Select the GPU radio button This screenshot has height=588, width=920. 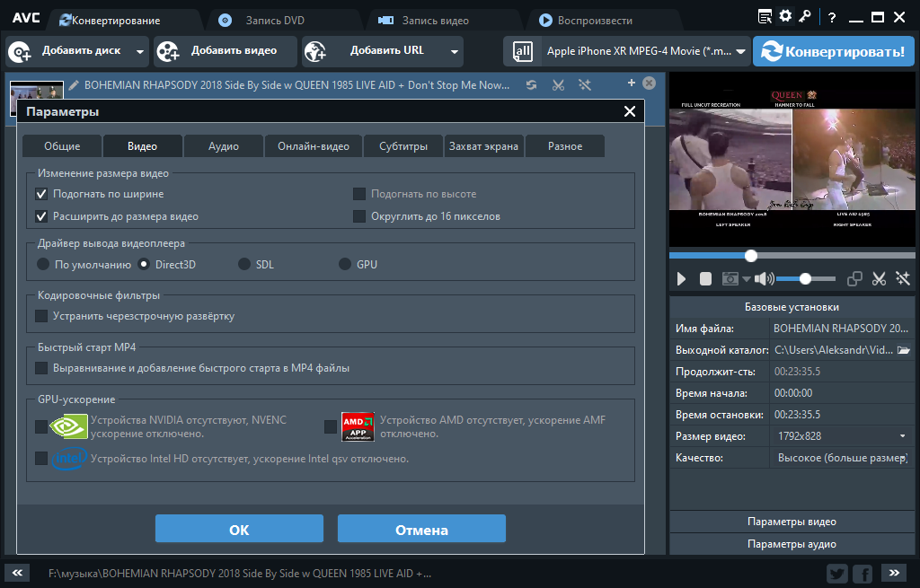coord(345,265)
